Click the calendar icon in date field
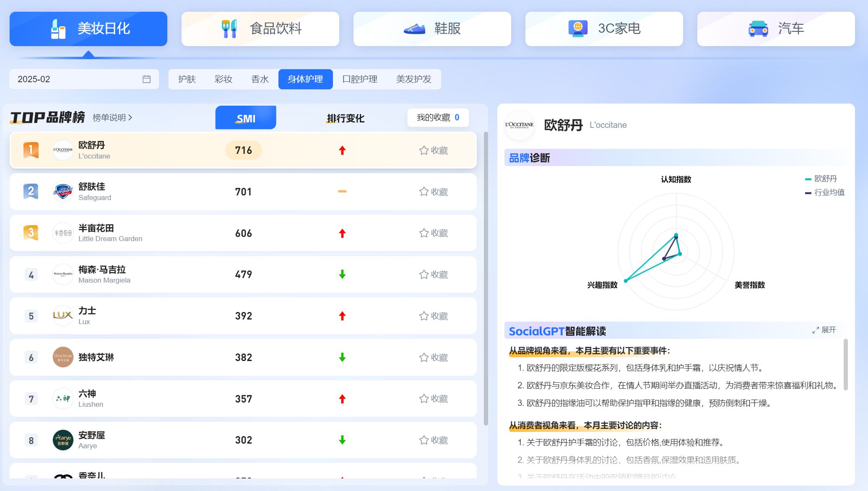Image resolution: width=868 pixels, height=491 pixels. pyautogui.click(x=146, y=79)
